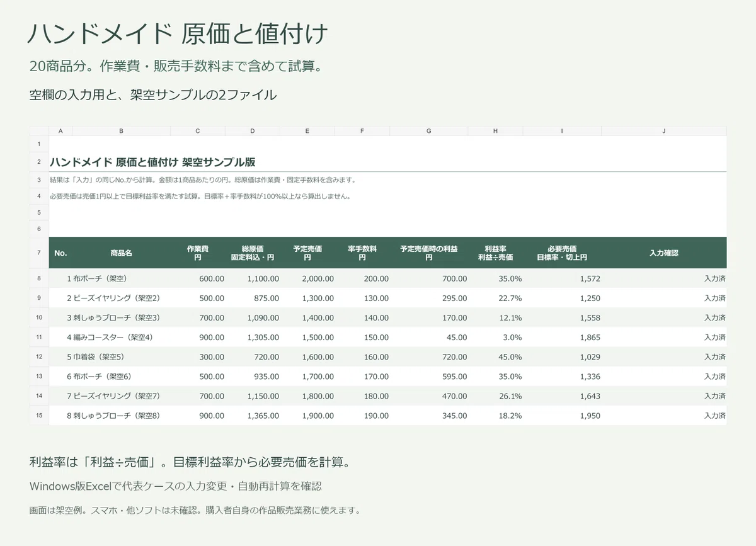
Task: Click the 予定売価 円 header cell
Action: point(307,253)
